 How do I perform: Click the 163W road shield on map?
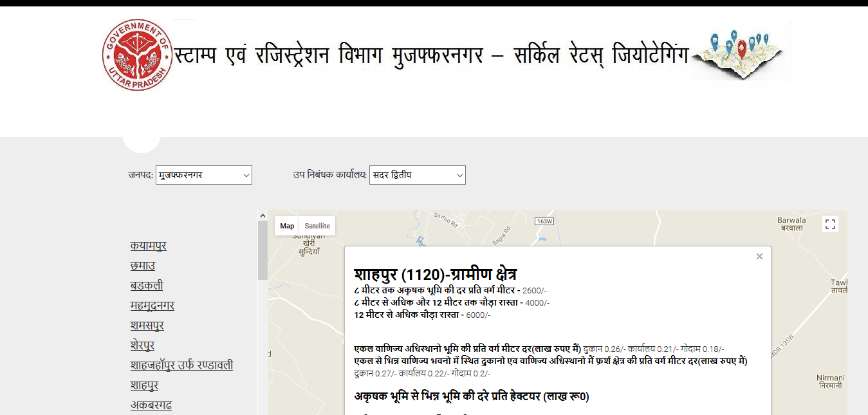pyautogui.click(x=544, y=221)
